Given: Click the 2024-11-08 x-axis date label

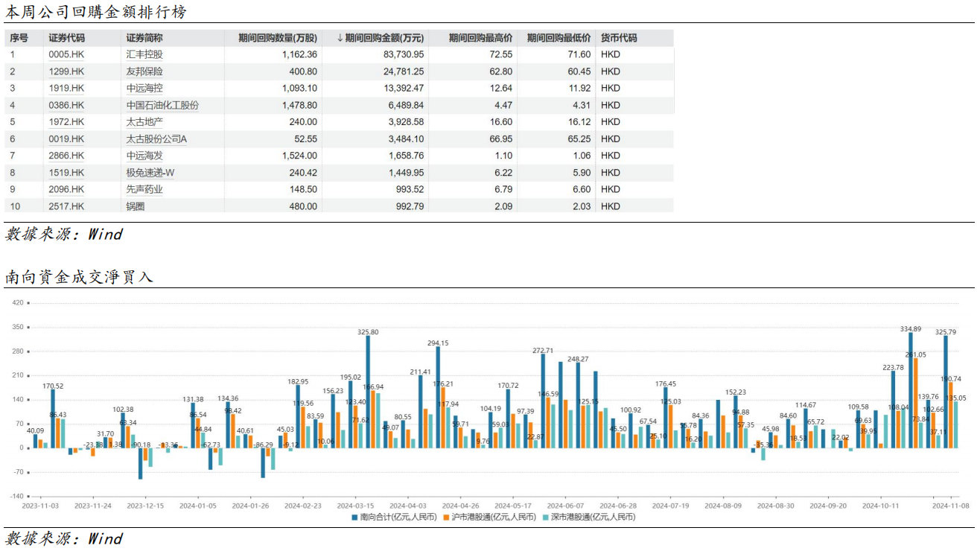Looking at the screenshot, I should [x=952, y=505].
